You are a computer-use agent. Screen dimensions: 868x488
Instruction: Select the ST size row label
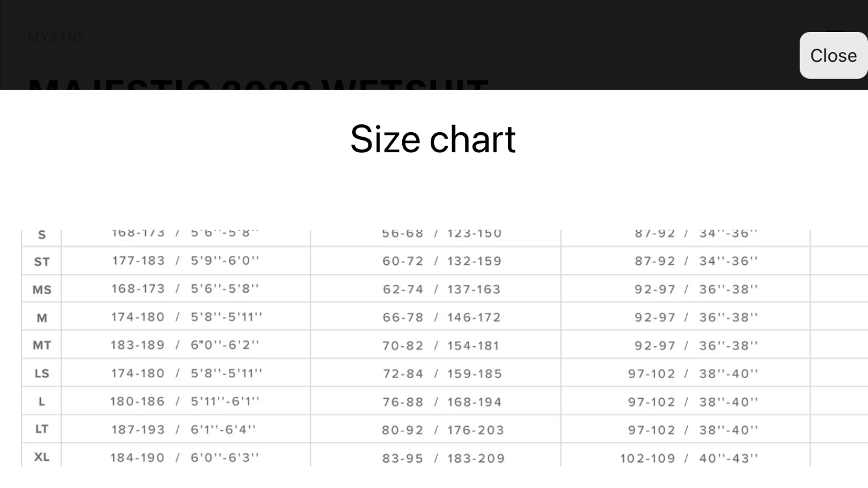pos(42,262)
